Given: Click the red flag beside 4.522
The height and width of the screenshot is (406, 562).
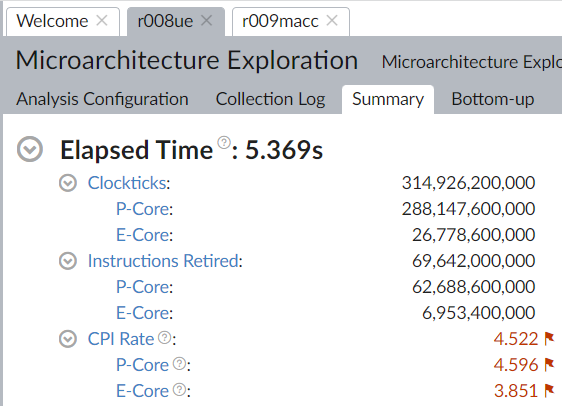Looking at the screenshot, I should tap(549, 339).
